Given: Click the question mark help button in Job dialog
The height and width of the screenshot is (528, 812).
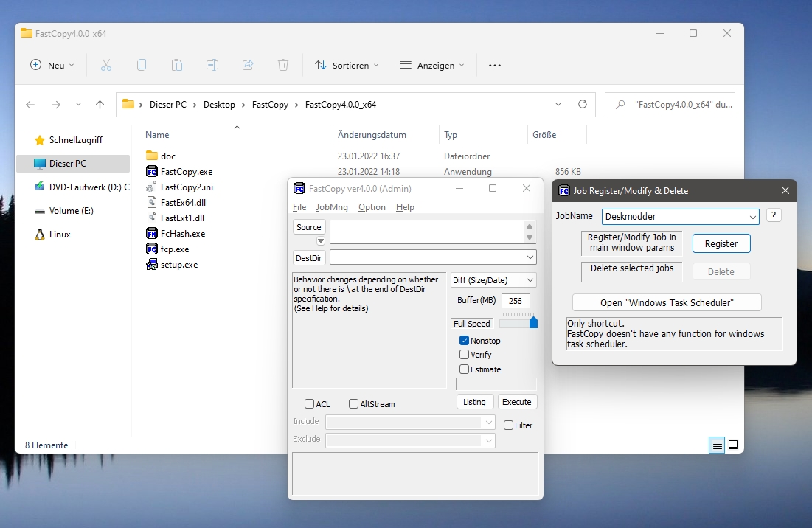Looking at the screenshot, I should 774,215.
